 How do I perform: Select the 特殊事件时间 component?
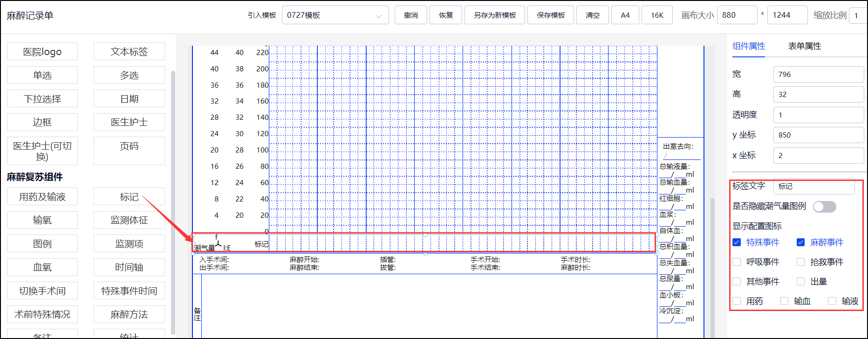(129, 291)
